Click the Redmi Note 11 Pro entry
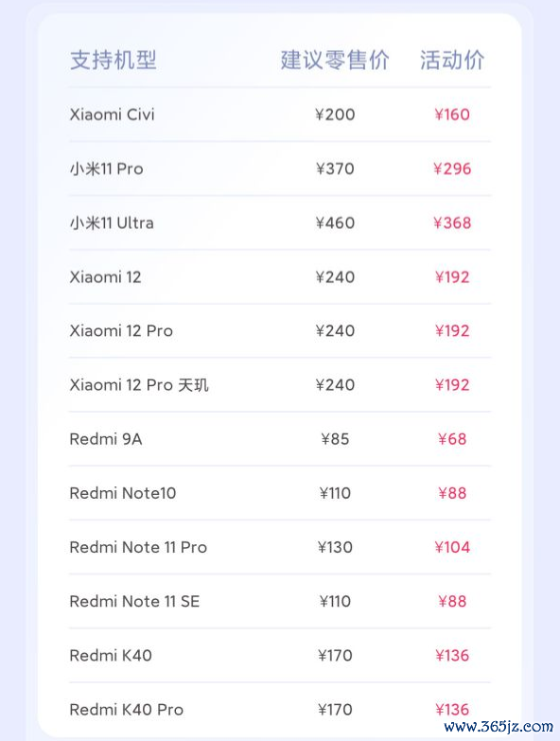Image resolution: width=560 pixels, height=741 pixels. click(x=138, y=547)
